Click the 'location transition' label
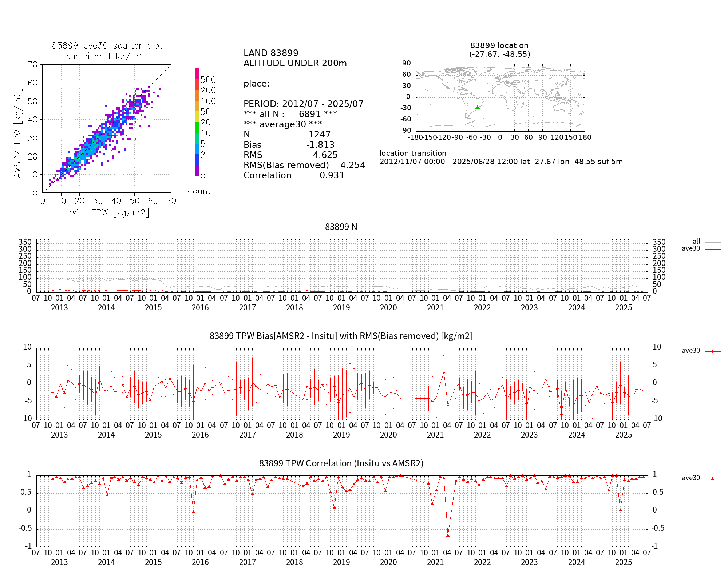728x582 pixels. [x=413, y=154]
